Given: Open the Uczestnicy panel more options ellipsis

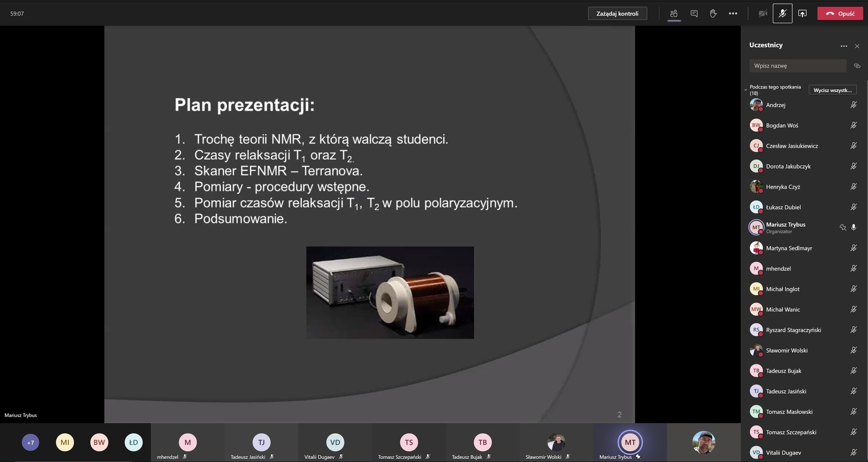Looking at the screenshot, I should pos(844,46).
